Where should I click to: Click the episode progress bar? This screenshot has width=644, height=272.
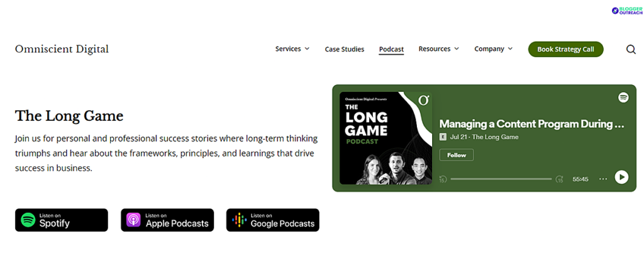click(x=501, y=179)
